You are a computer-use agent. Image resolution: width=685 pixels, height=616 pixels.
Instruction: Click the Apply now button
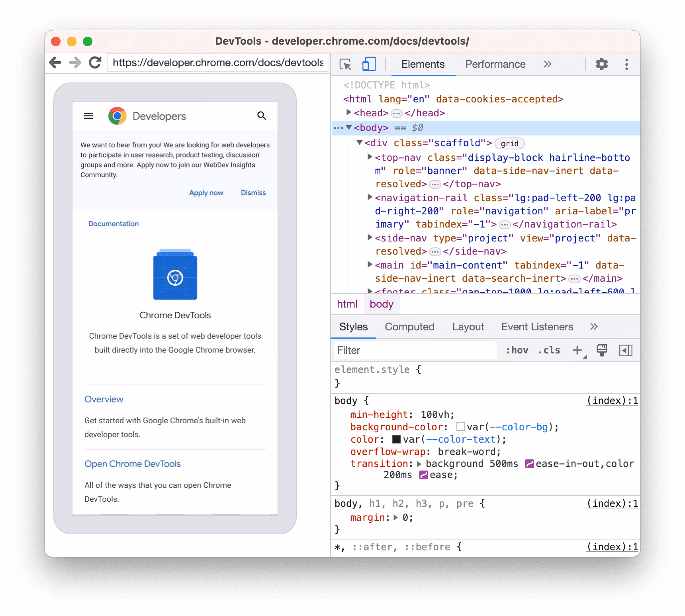pyautogui.click(x=206, y=192)
